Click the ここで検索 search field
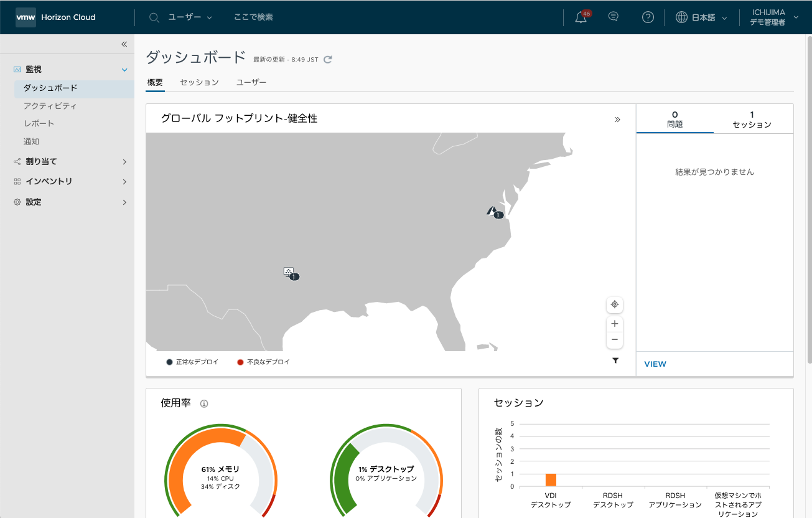Viewport: 812px width, 518px height. pos(253,17)
